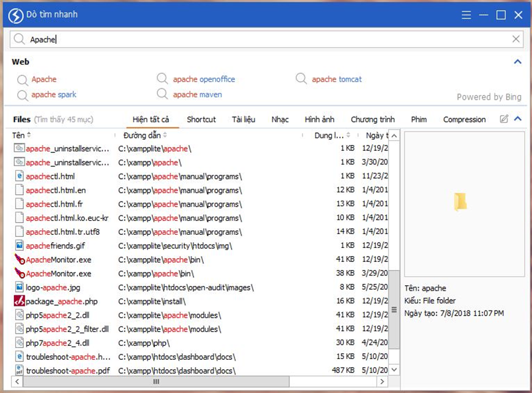Click the apachectl.html browser file icon
The width and height of the screenshot is (532, 393).
pyautogui.click(x=19, y=176)
